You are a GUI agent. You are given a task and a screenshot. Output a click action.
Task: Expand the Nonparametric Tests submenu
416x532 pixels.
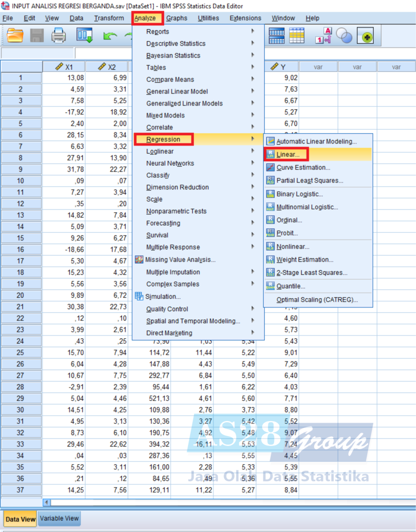click(176, 211)
